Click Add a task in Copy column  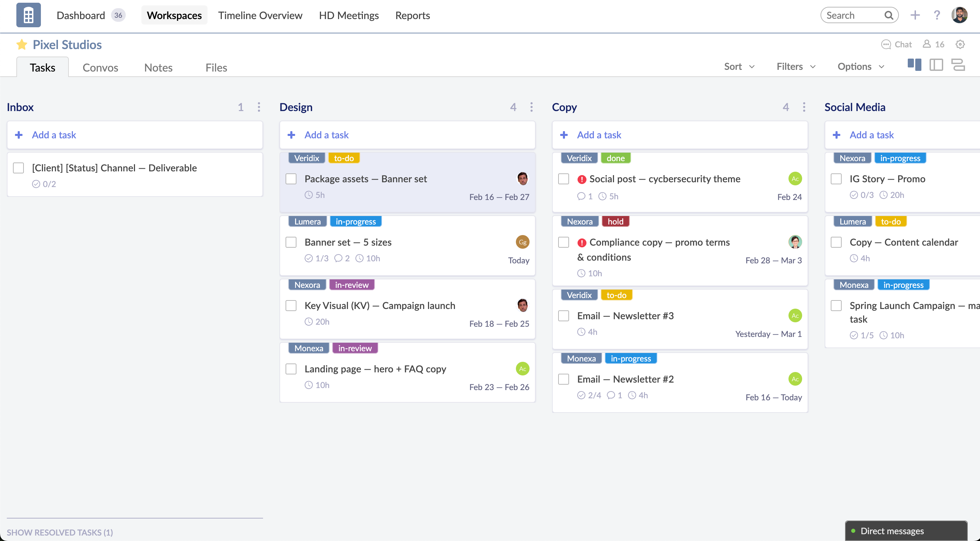tap(598, 135)
